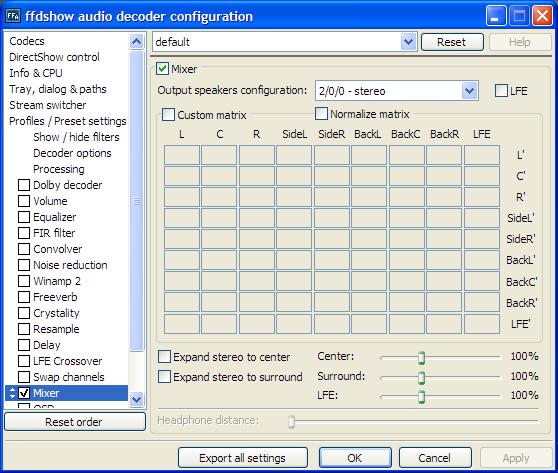Minimize the ffdshow configuration window
This screenshot has width=558, height=473.
[x=496, y=16]
